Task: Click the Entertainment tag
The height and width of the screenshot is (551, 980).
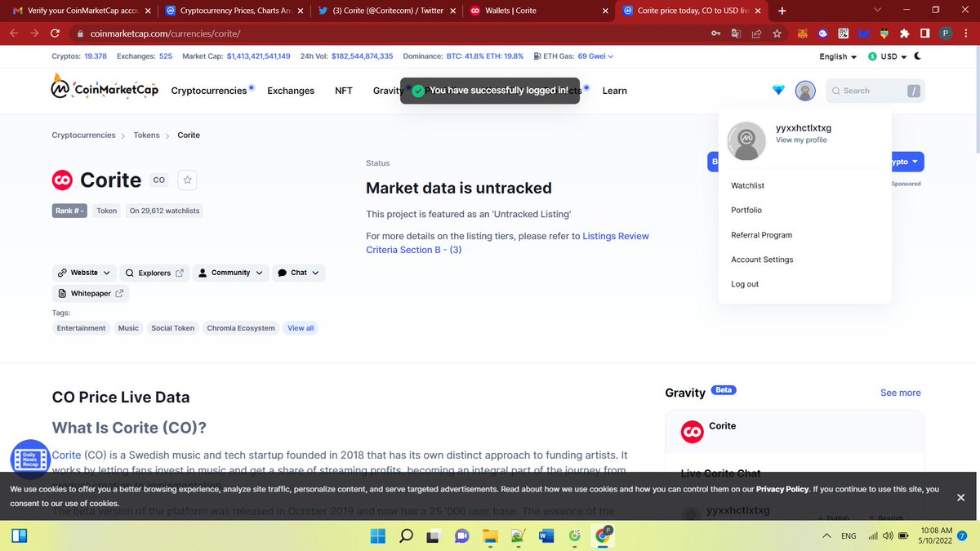Action: pos(81,328)
